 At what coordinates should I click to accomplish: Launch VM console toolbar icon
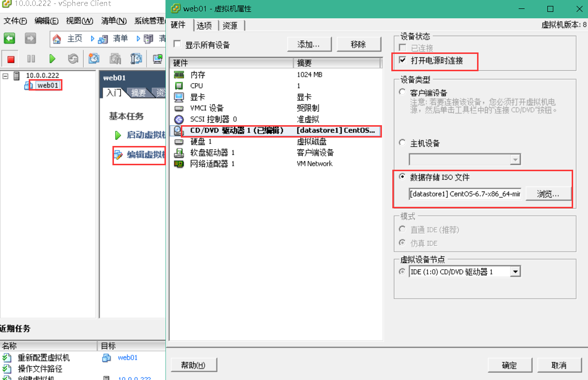point(158,58)
